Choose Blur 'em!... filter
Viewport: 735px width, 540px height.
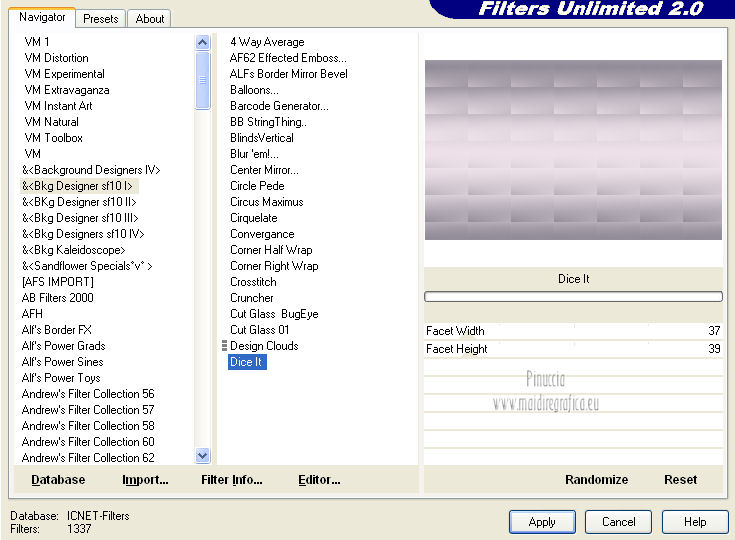[254, 154]
